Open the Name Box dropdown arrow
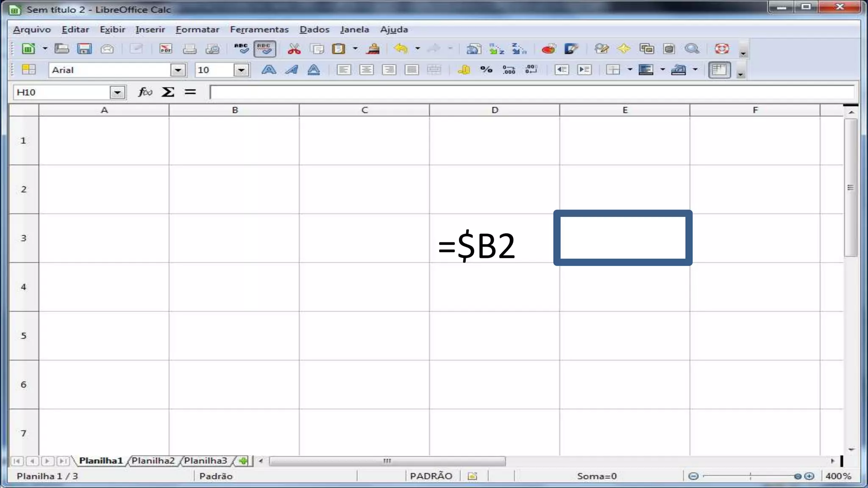Viewport: 868px width, 488px height. pos(117,92)
